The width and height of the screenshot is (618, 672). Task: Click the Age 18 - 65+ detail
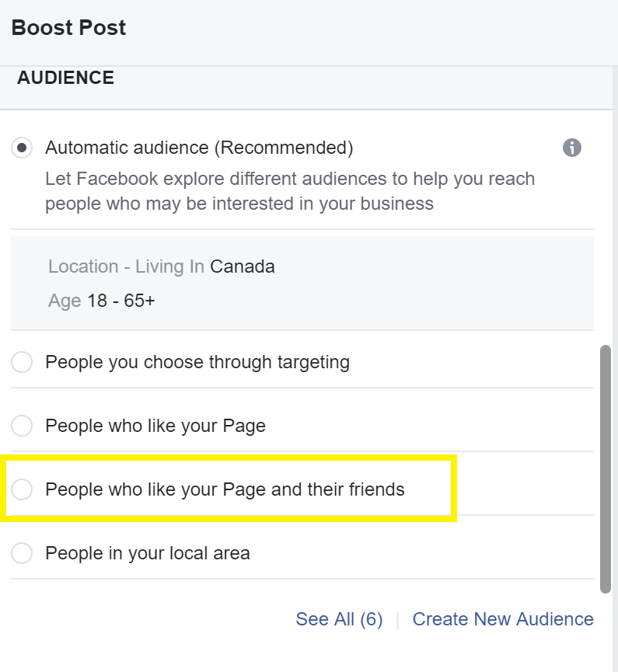(101, 301)
